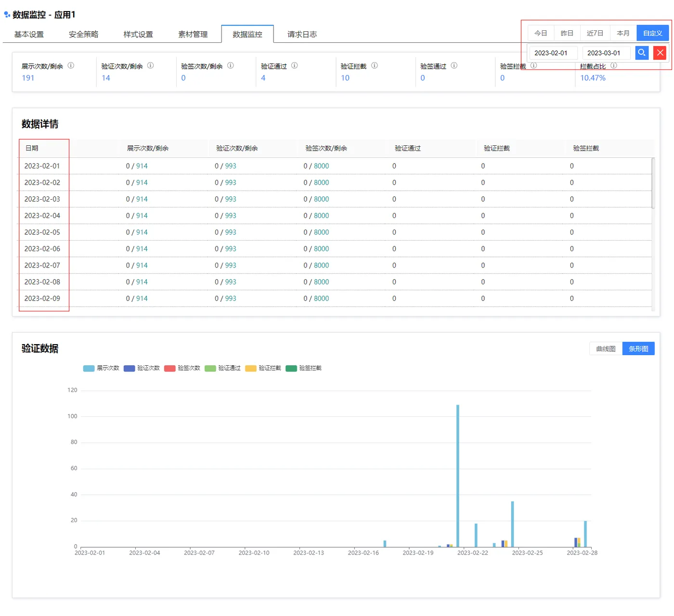Select the 自定义 date range option
Viewport: 674px width, 616px height.
[x=653, y=33]
